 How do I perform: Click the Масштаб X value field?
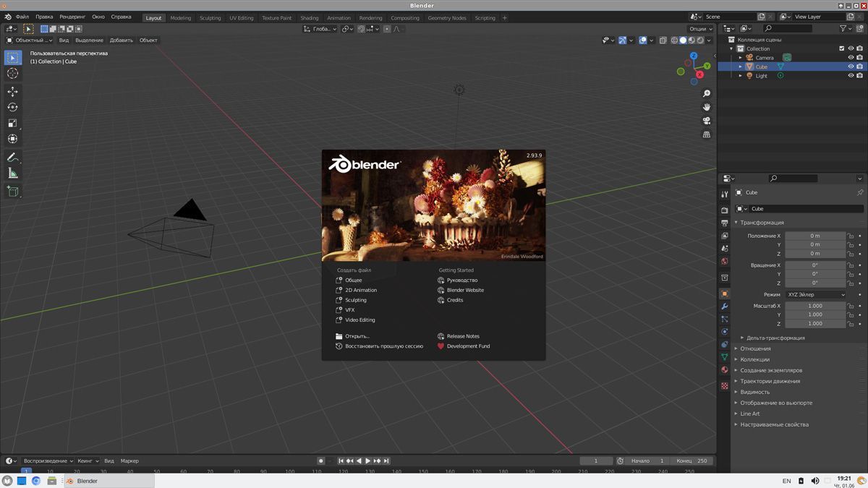[815, 306]
